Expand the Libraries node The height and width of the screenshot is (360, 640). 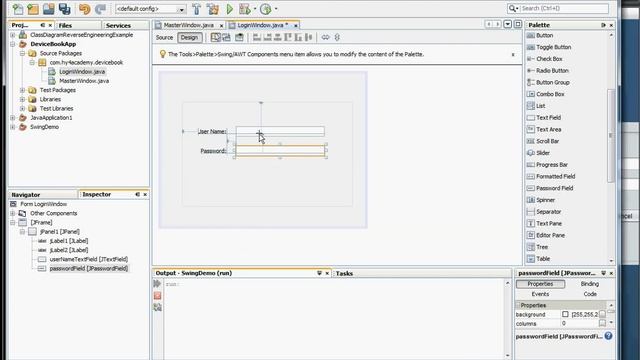(22, 100)
